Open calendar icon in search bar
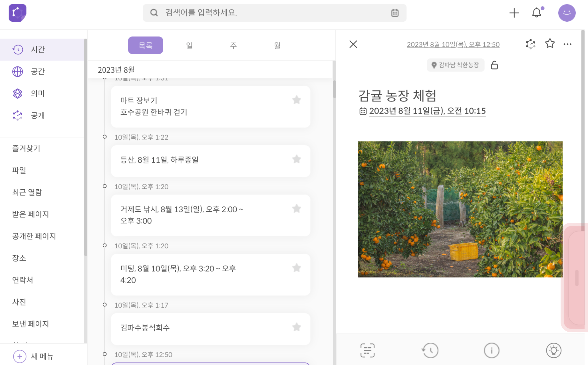 click(395, 13)
